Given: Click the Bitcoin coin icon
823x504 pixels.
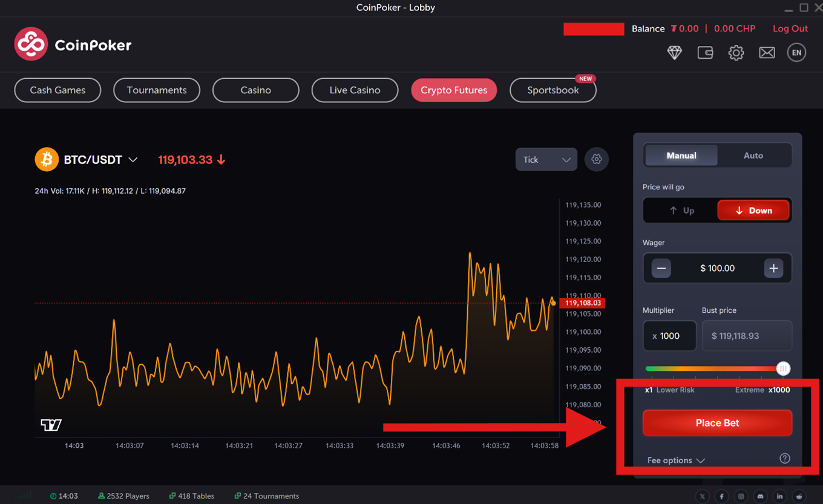Looking at the screenshot, I should click(47, 160).
